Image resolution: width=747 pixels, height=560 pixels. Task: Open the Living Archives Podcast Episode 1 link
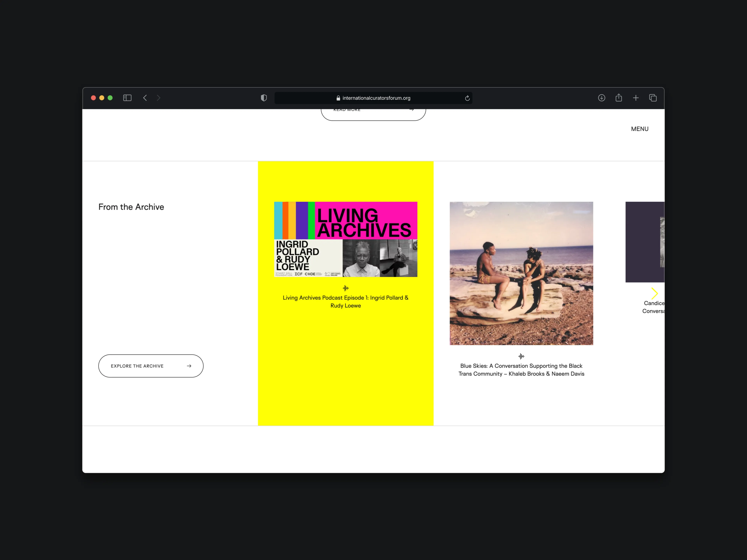click(x=345, y=301)
